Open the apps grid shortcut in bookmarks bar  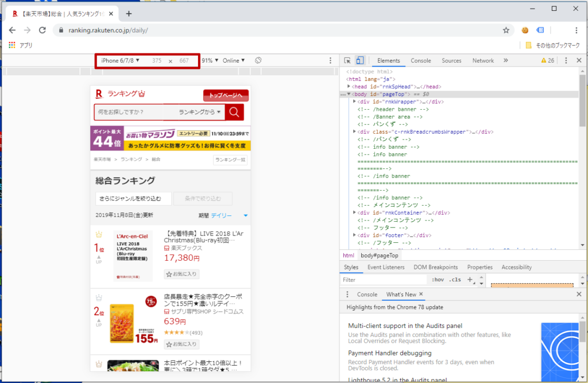(12, 45)
